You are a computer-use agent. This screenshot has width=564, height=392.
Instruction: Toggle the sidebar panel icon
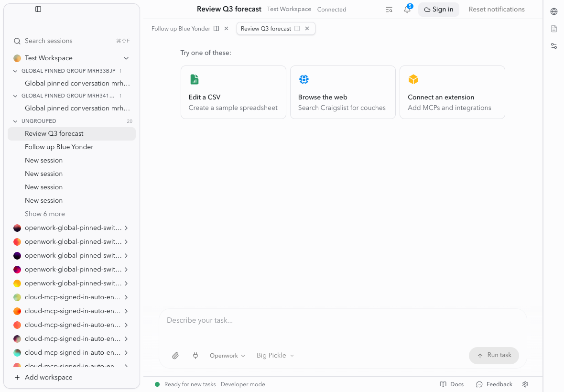[x=38, y=9]
